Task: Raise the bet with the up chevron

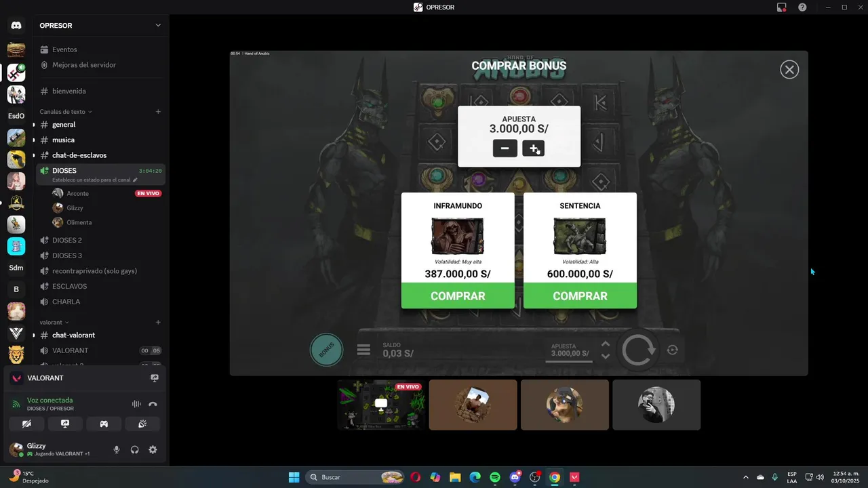Action: (606, 344)
